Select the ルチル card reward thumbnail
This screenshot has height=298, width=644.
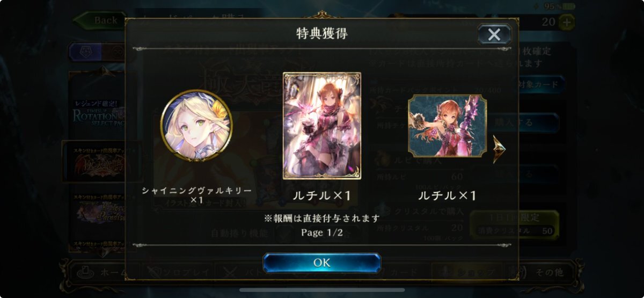tap(322, 126)
